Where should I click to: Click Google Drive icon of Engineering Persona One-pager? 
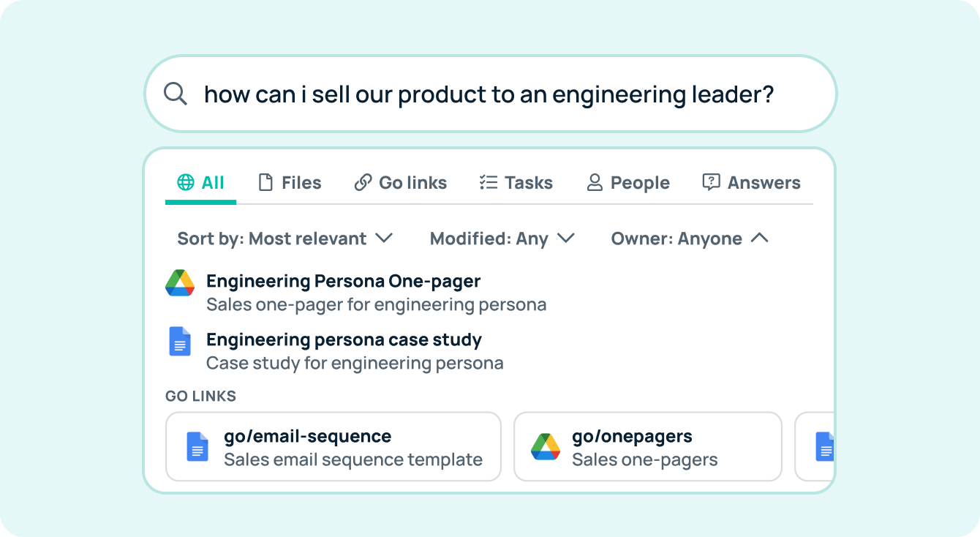click(x=180, y=282)
